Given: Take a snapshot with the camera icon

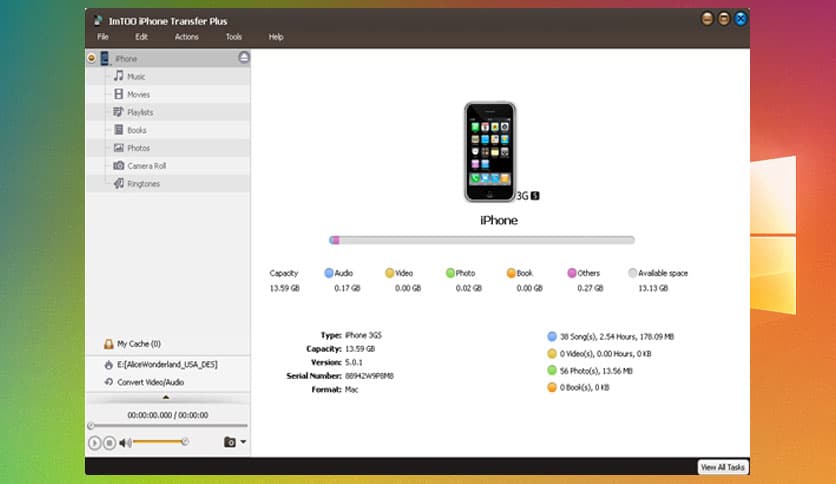Looking at the screenshot, I should (x=230, y=442).
